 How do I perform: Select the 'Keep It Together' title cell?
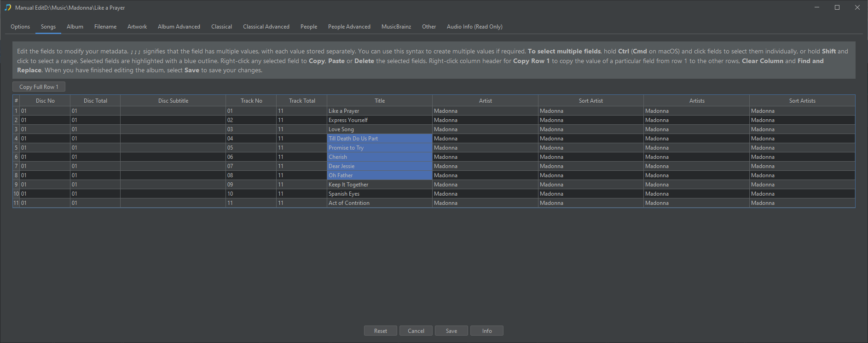(x=380, y=185)
